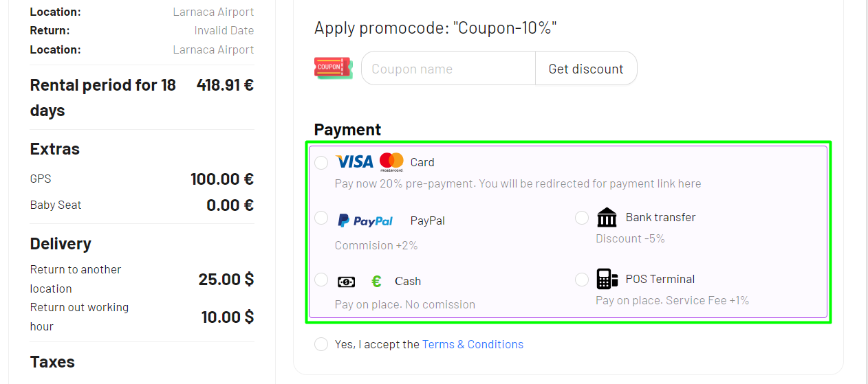Accept the Terms & Conditions checkbox
868x384 pixels.
click(321, 344)
